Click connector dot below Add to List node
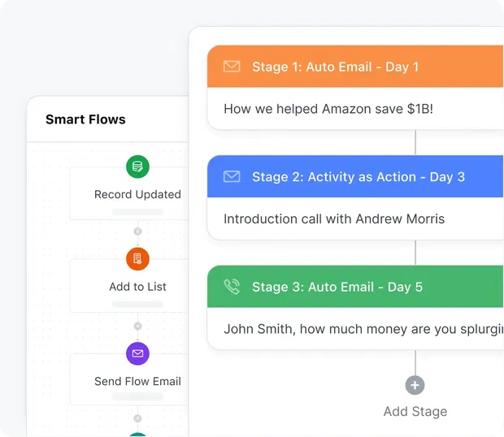504x437 pixels. pyautogui.click(x=137, y=326)
